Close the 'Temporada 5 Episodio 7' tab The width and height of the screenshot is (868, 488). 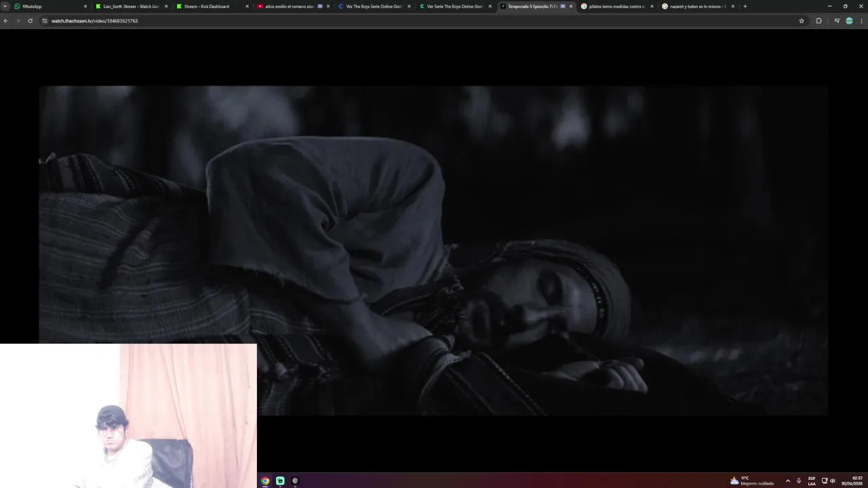pyautogui.click(x=571, y=6)
